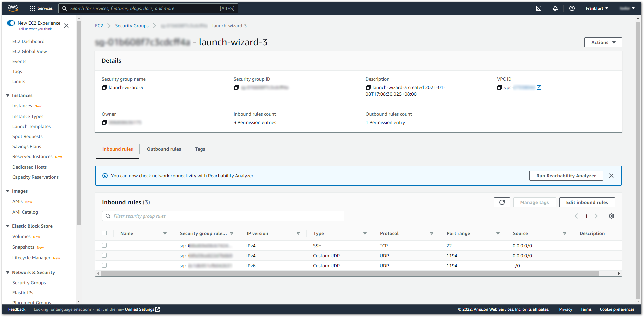Click the filter security group rules field
The image size is (644, 317).
click(223, 216)
